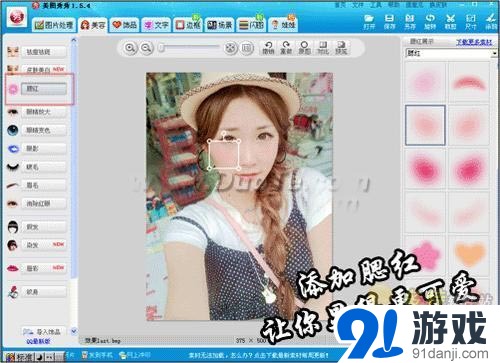Click the eyelash 睫毛 icon
The height and width of the screenshot is (363, 500).
pyautogui.click(x=13, y=167)
